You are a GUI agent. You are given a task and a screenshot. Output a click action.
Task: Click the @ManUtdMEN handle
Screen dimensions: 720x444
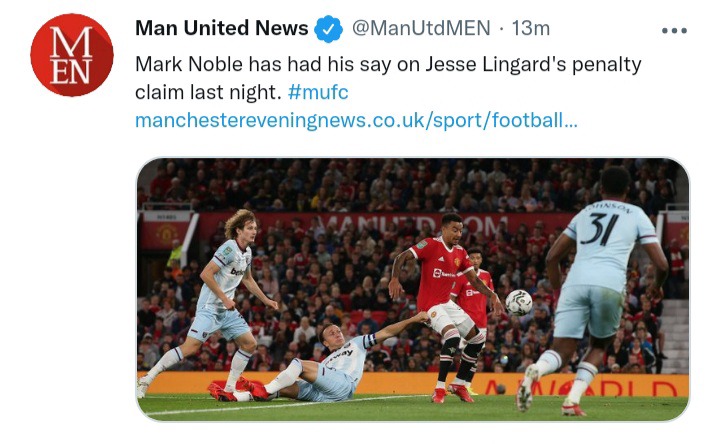coord(421,28)
